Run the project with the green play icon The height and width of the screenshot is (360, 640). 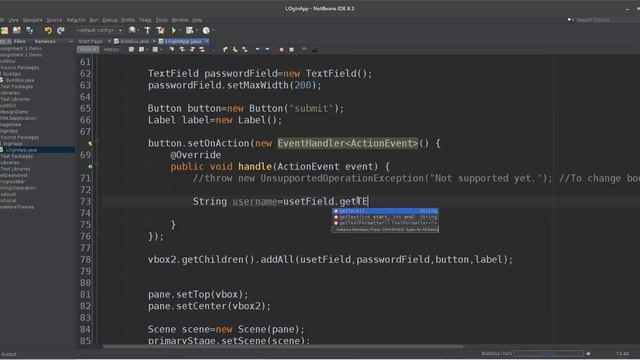point(173,30)
